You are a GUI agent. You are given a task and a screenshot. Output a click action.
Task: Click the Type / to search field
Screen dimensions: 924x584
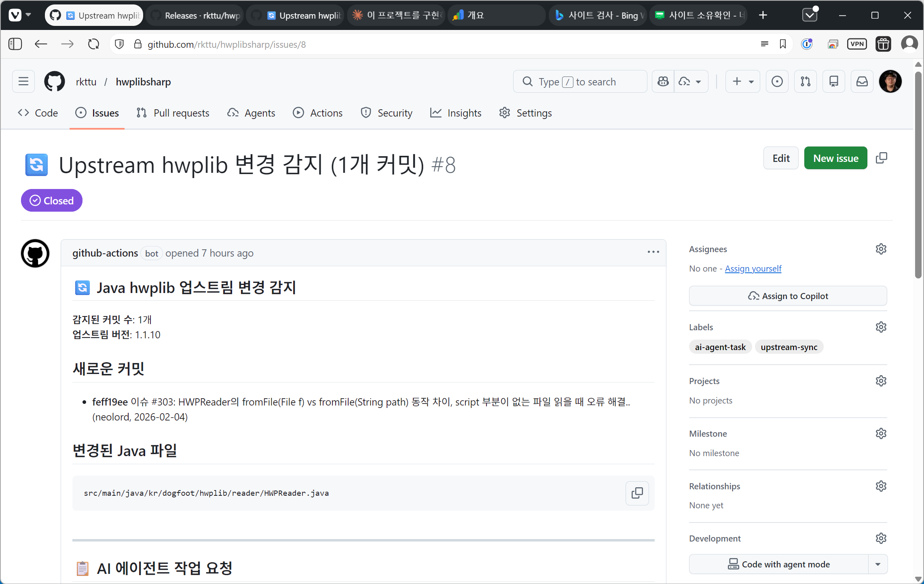pyautogui.click(x=580, y=81)
